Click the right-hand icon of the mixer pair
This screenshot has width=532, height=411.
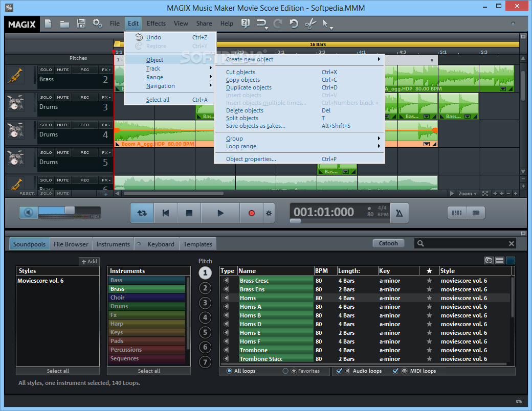pyautogui.click(x=476, y=213)
